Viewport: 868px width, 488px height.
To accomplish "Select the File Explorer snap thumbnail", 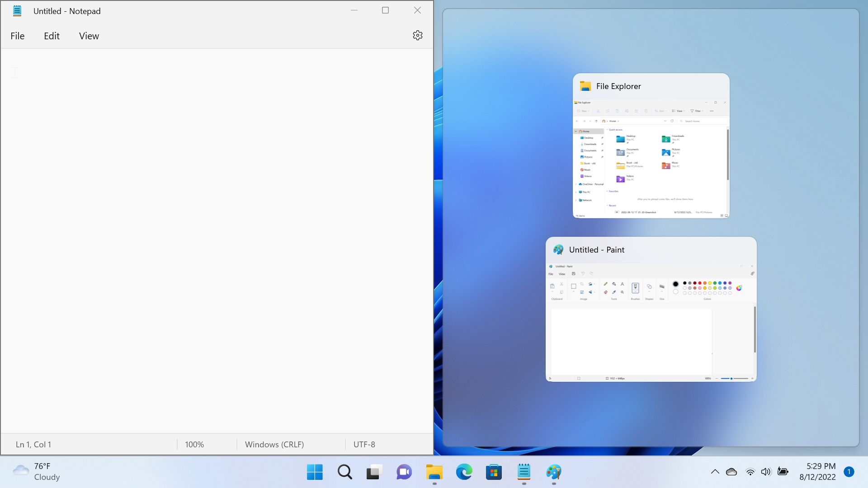I will [651, 145].
